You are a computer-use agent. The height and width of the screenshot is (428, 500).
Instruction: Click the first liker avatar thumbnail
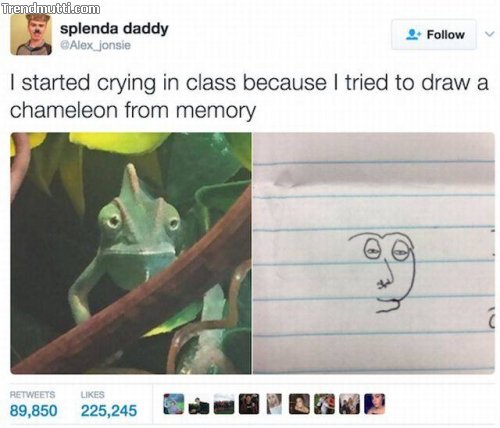pyautogui.click(x=174, y=404)
